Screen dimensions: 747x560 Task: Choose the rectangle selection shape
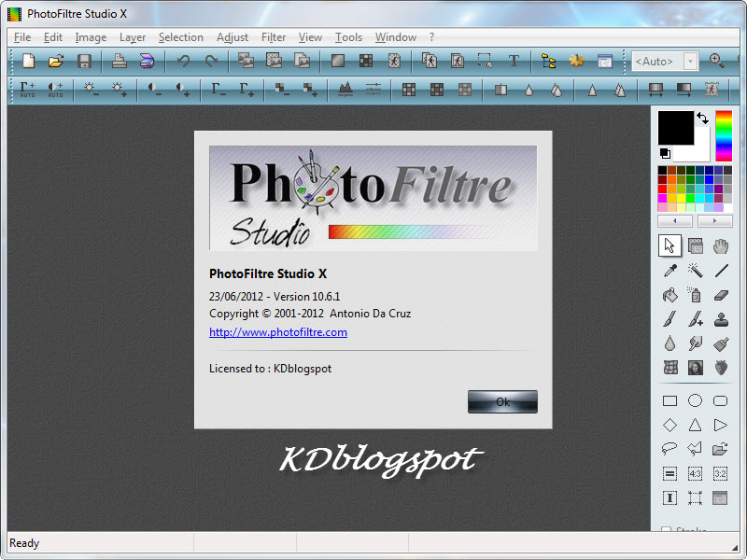coord(669,401)
